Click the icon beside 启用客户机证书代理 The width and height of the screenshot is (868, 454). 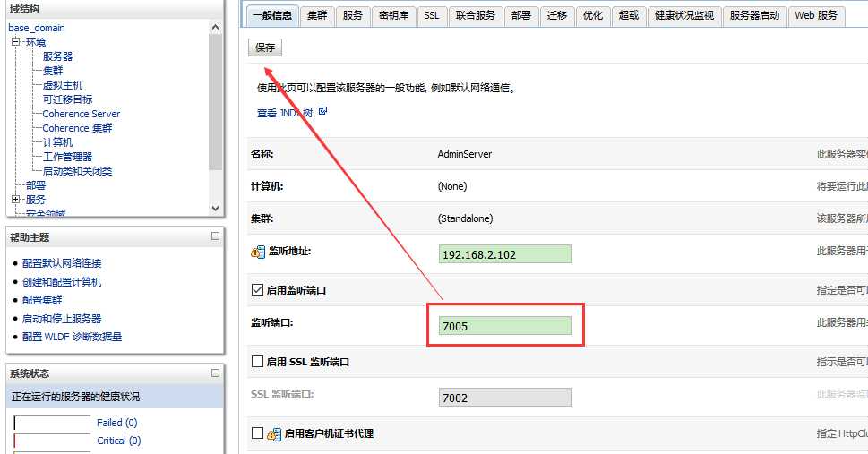pyautogui.click(x=274, y=434)
